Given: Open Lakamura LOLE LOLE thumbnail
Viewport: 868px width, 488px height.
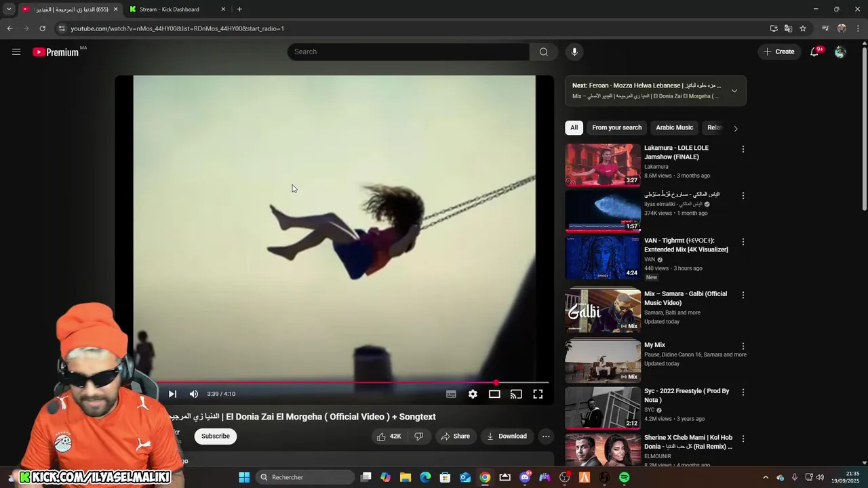Looking at the screenshot, I should 603,165.
